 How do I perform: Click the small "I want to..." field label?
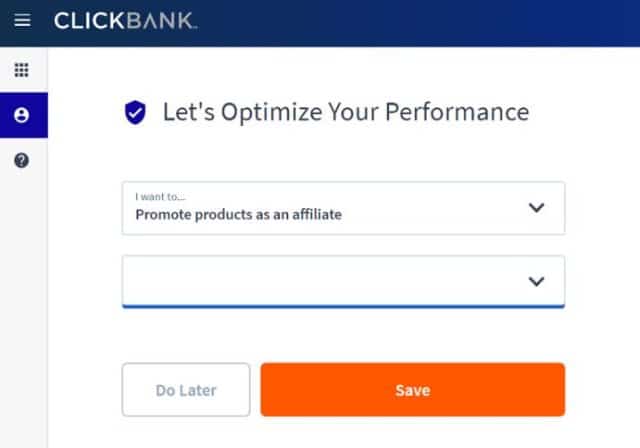160,197
